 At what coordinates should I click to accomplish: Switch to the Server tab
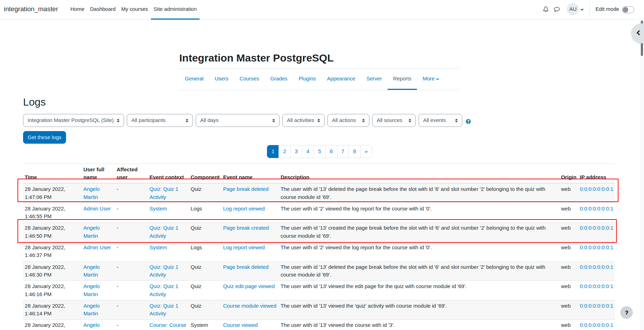[x=374, y=79]
